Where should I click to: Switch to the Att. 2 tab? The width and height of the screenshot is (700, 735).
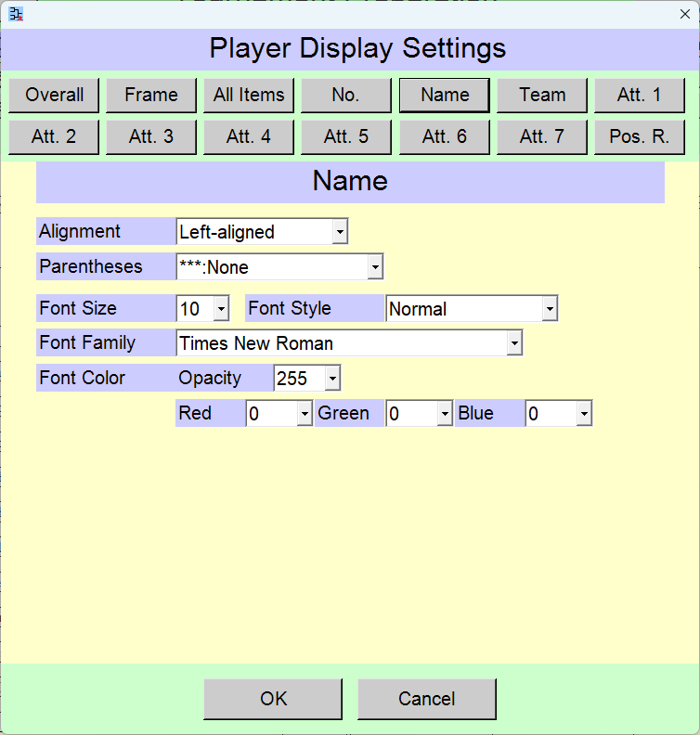54,136
